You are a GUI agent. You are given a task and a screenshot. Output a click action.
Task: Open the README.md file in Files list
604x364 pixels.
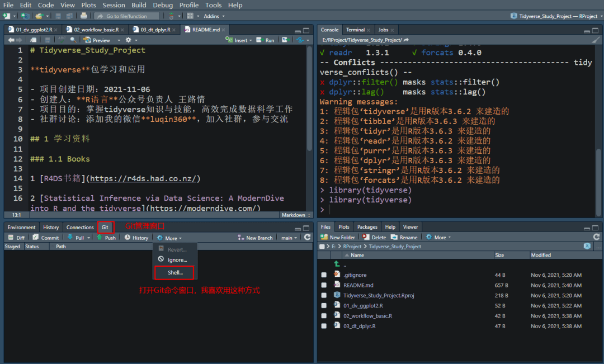(x=358, y=285)
